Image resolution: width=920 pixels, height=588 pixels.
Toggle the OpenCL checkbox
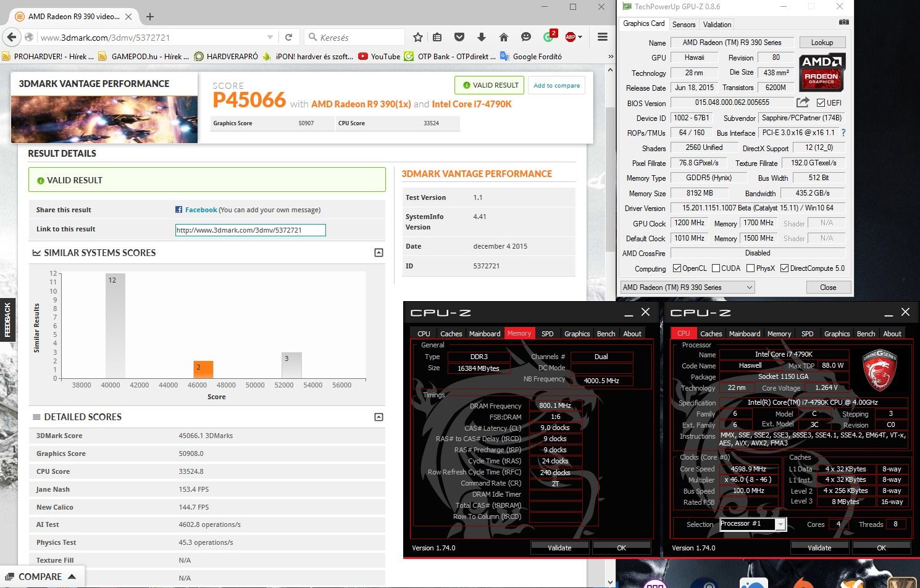(x=677, y=268)
